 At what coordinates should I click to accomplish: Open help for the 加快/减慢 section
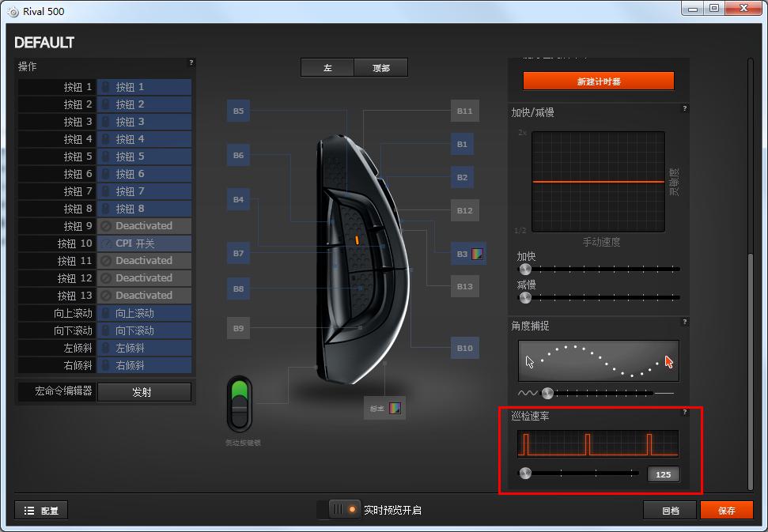pos(684,109)
